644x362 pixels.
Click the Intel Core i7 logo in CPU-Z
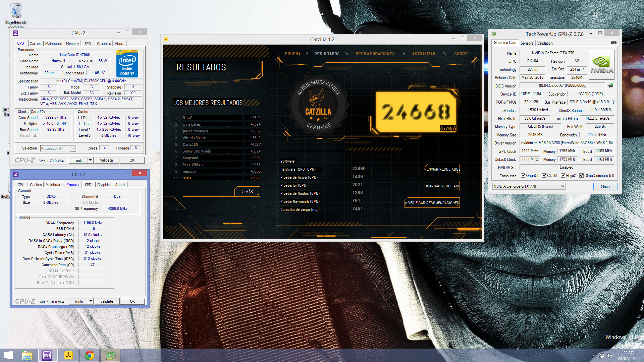[127, 64]
